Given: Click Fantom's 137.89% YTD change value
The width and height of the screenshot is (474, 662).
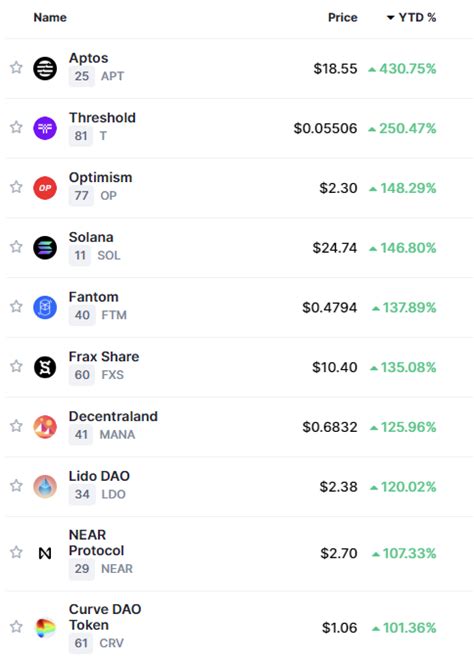Looking at the screenshot, I should (409, 307).
